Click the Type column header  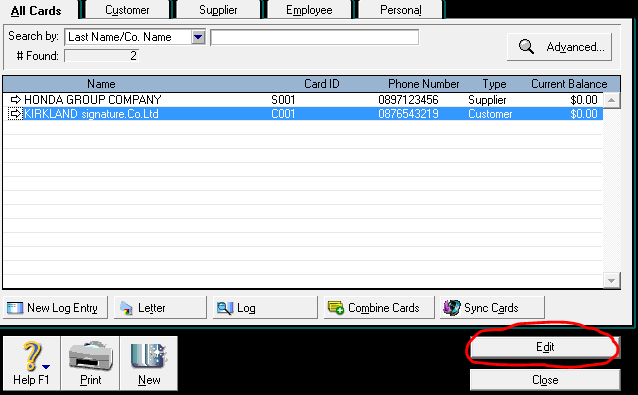tap(494, 84)
